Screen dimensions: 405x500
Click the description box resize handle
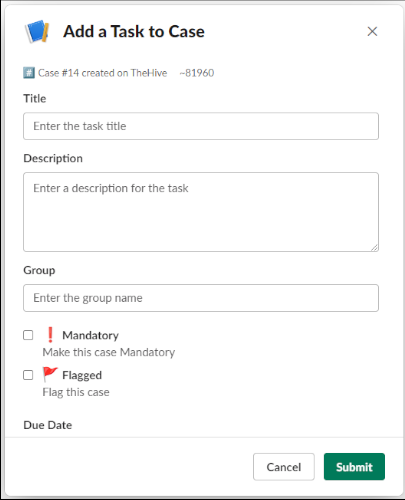374,247
